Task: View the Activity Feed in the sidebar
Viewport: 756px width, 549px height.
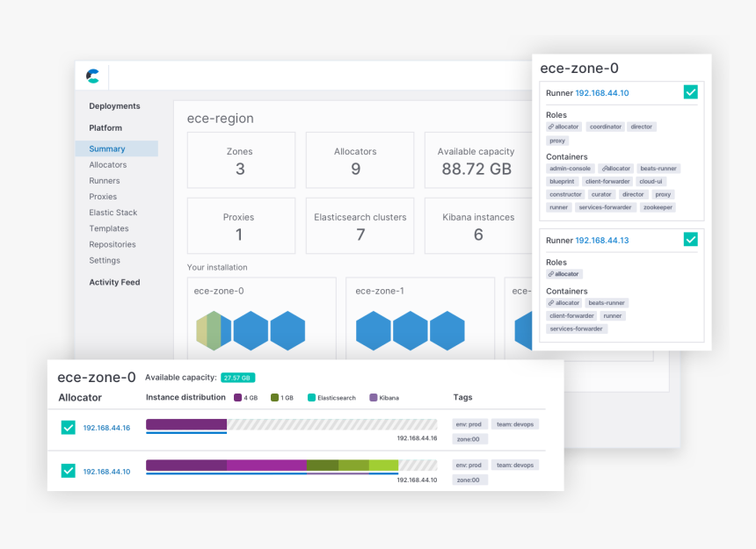Action: [115, 282]
